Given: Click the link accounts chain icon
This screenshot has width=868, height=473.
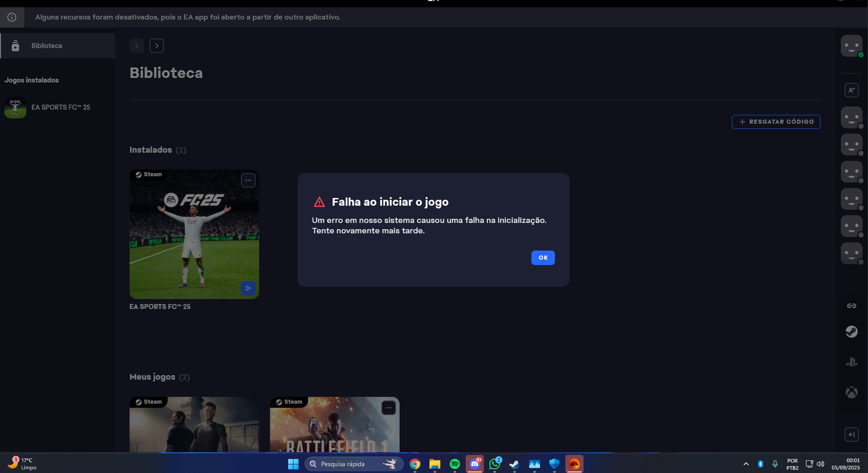Looking at the screenshot, I should coord(851,306).
